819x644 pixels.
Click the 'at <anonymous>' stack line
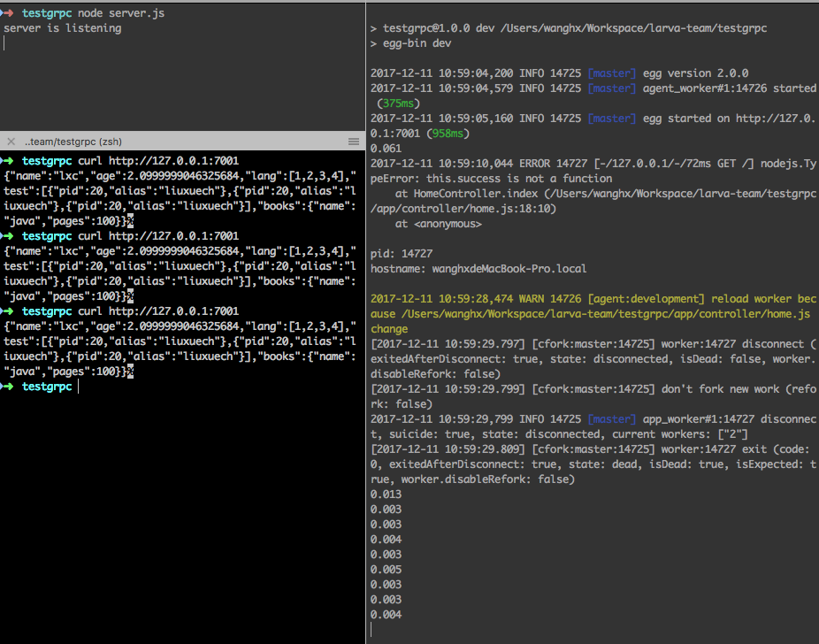(x=438, y=224)
